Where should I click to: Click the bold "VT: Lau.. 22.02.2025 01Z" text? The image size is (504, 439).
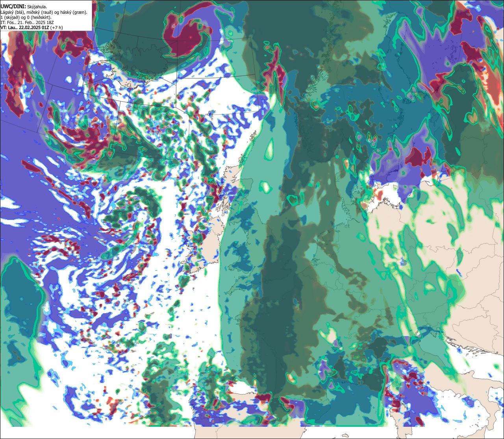click(25, 28)
